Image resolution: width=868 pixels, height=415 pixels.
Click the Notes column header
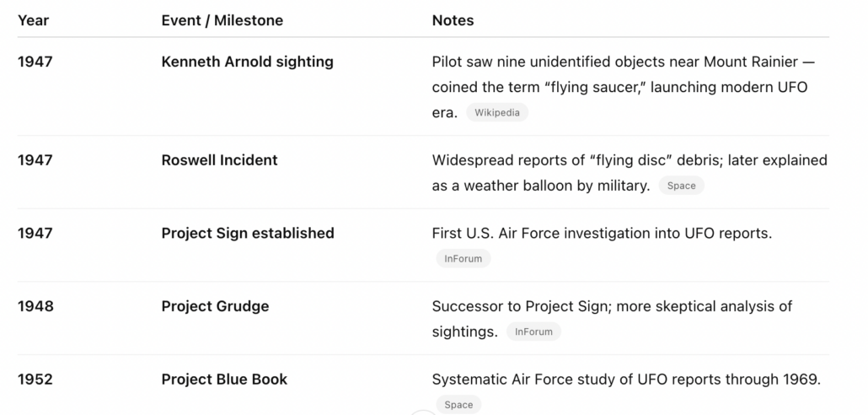pos(453,20)
